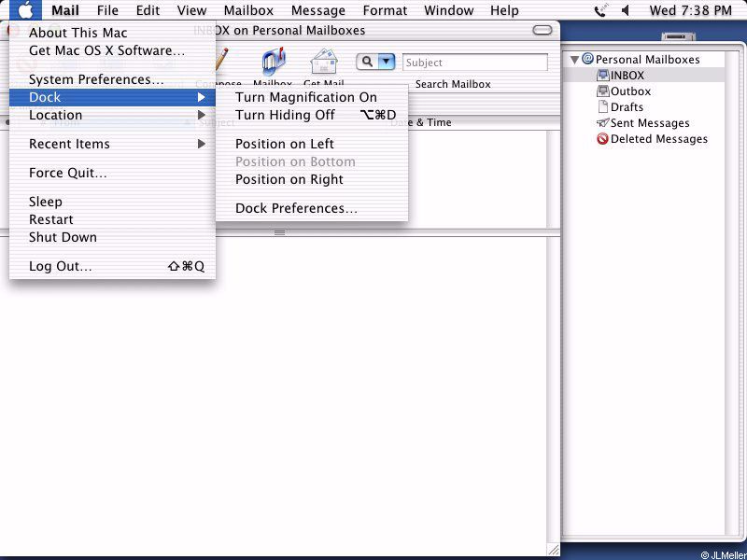Screen dimensions: 747x560
Task: Choose Turn Hiding Off
Action: pos(312,115)
